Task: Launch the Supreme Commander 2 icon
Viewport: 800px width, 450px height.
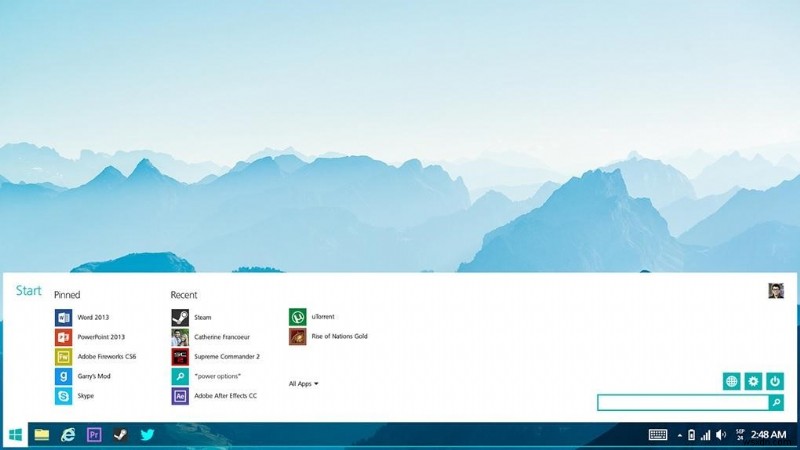Action: click(180, 357)
